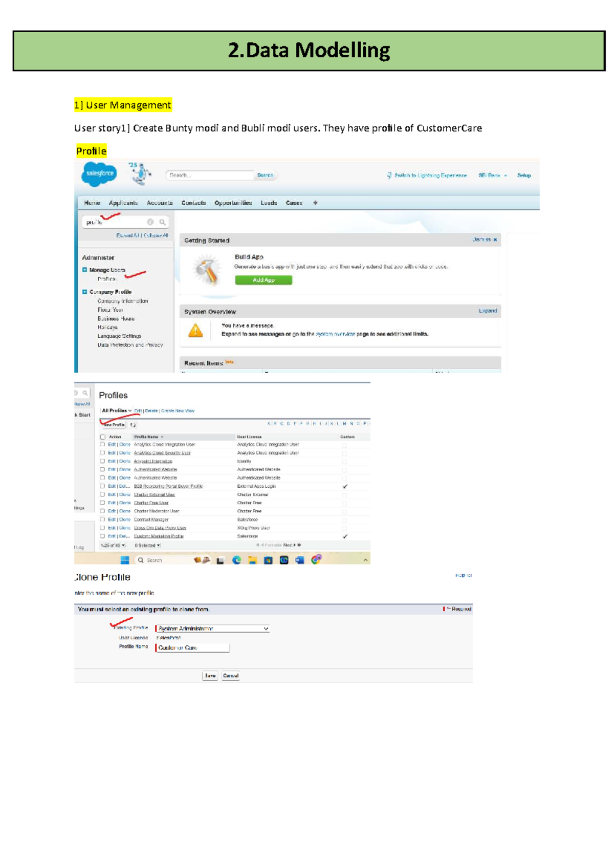Open the Applicants tab
This screenshot has width=614, height=868.
[x=123, y=203]
